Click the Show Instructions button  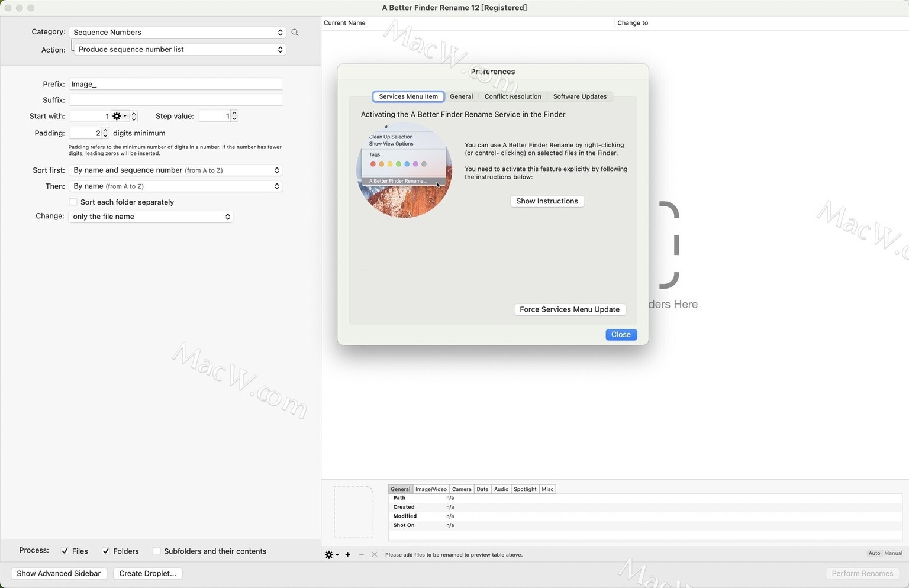(547, 201)
